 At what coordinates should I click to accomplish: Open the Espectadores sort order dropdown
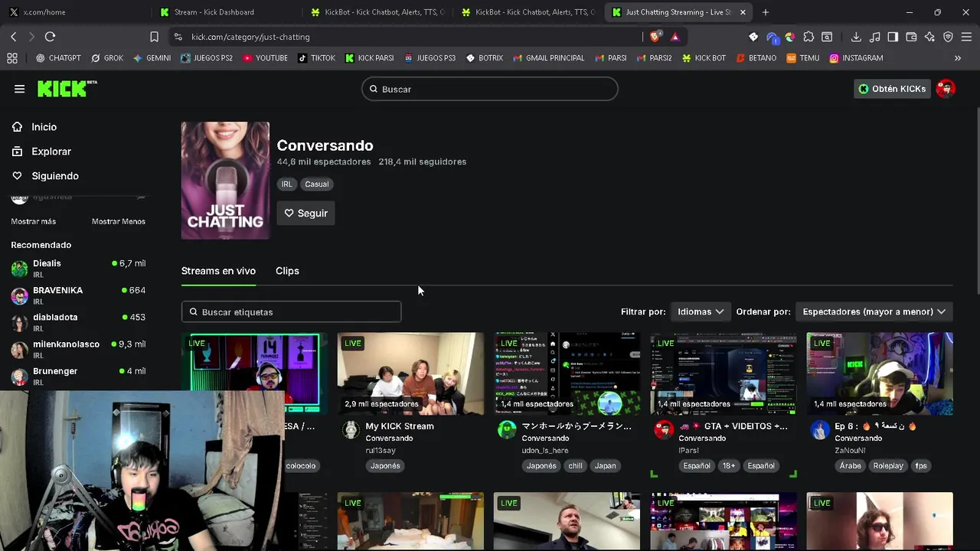874,311
